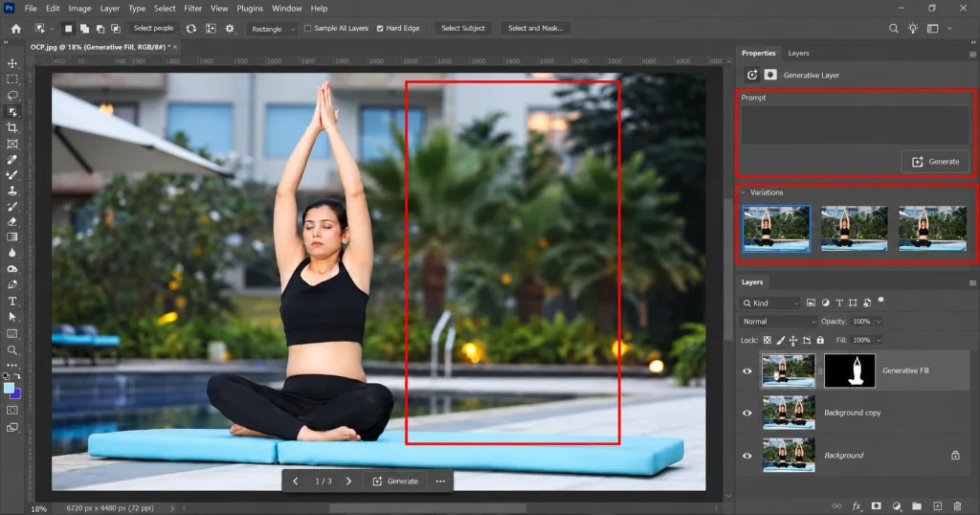
Task: Open the Rectangle mode dropdown
Action: click(x=271, y=29)
